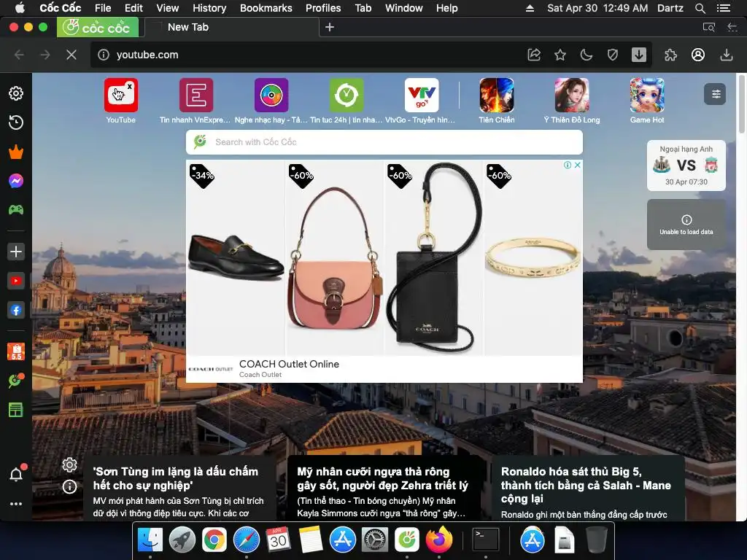Open Terminal from the Dock
This screenshot has width=747, height=560.
click(x=485, y=540)
